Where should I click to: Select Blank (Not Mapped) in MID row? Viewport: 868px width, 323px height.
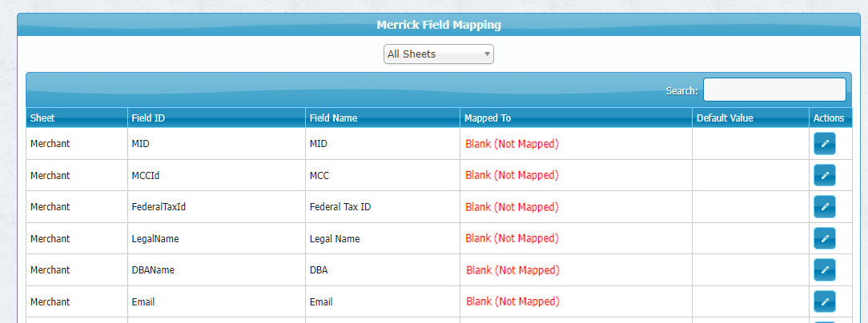coord(512,144)
